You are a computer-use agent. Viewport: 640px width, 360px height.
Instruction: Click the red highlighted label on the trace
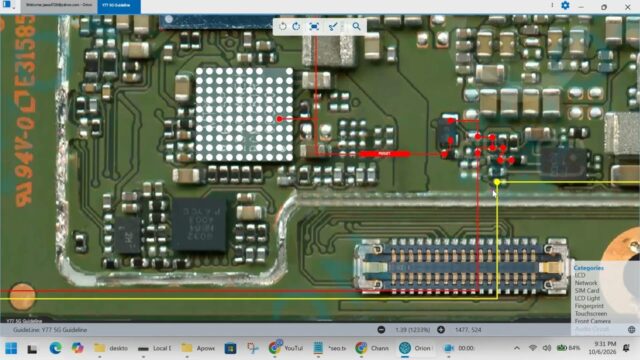click(x=384, y=154)
